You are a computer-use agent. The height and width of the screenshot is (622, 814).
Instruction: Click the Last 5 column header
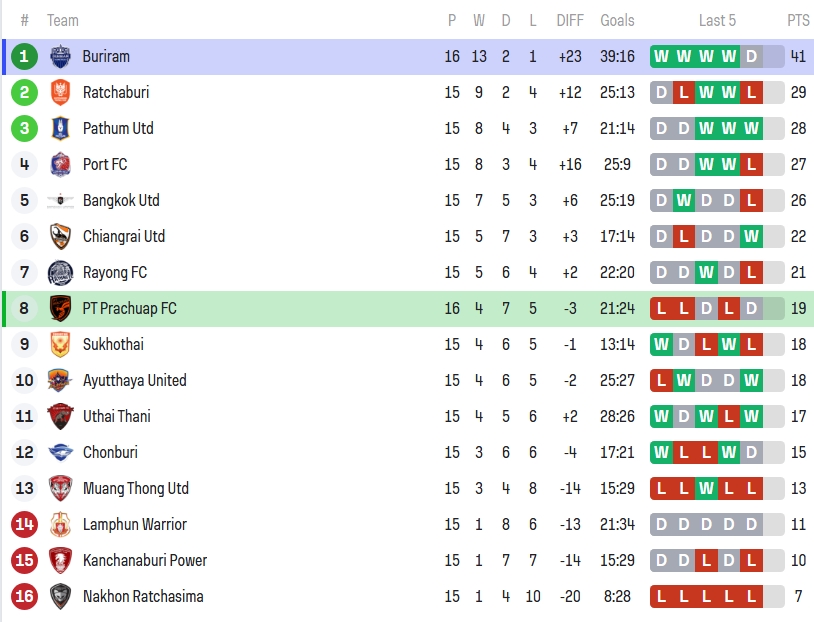click(x=717, y=21)
